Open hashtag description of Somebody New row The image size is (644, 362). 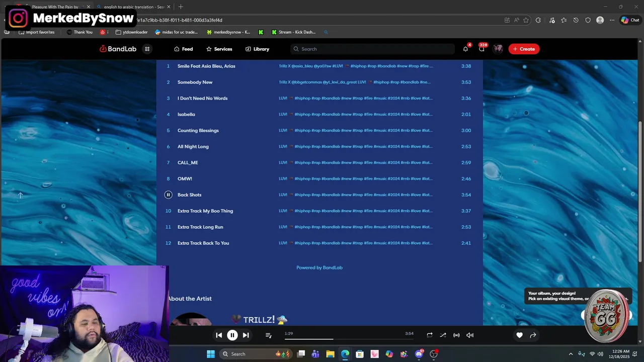[355, 82]
